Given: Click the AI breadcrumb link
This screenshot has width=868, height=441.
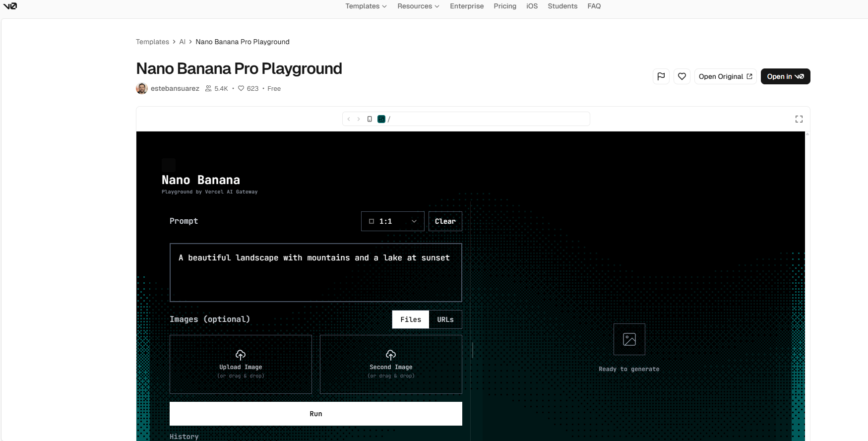Looking at the screenshot, I should (x=183, y=42).
